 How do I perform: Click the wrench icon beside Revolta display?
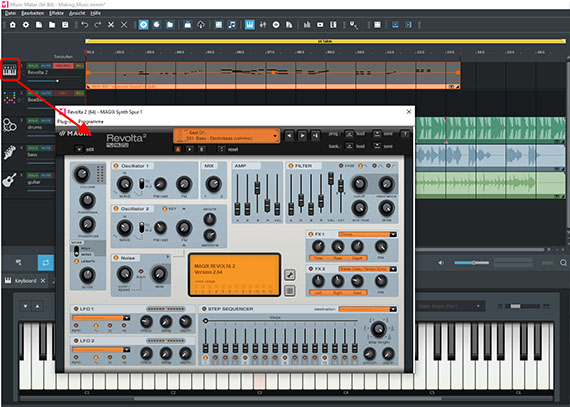(289, 275)
